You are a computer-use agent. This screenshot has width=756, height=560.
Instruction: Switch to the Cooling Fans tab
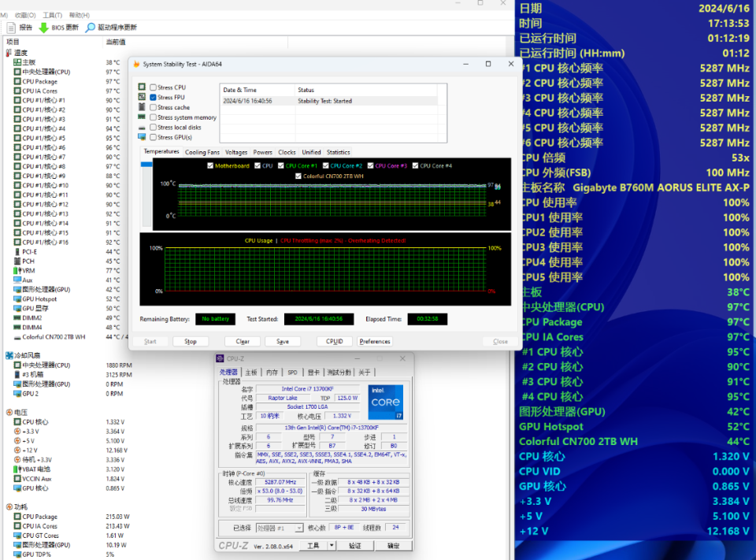pyautogui.click(x=202, y=152)
